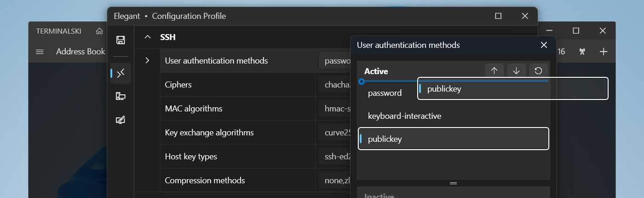Select the Key exchange algorithms label
The height and width of the screenshot is (198, 644).
(209, 133)
